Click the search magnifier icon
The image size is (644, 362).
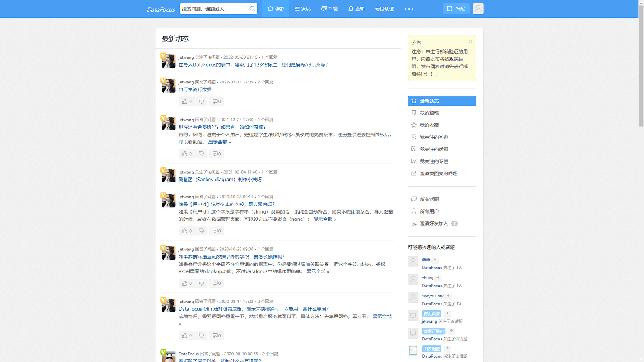pos(252,9)
